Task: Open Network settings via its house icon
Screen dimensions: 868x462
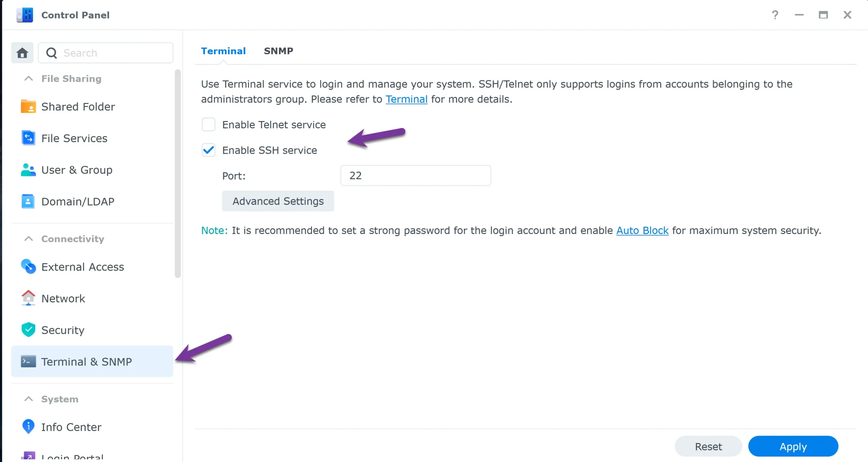Action: (28, 298)
